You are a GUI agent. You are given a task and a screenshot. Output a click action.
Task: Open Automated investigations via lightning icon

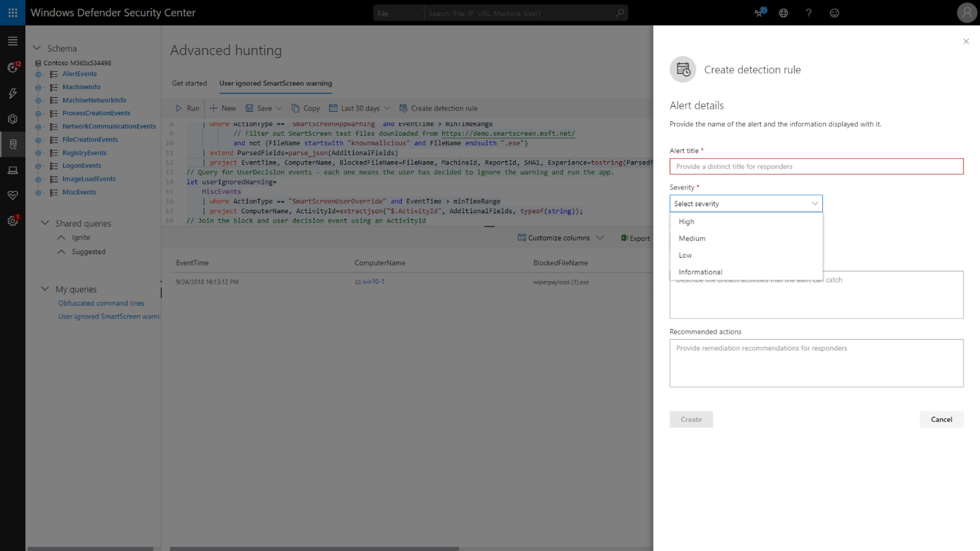tap(12, 93)
